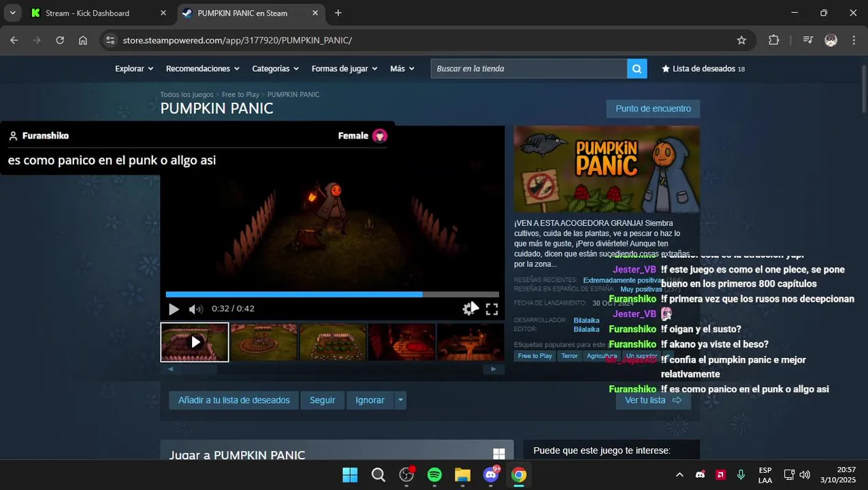Click Añadir a tu lista de deseados
868x490 pixels.
point(234,400)
